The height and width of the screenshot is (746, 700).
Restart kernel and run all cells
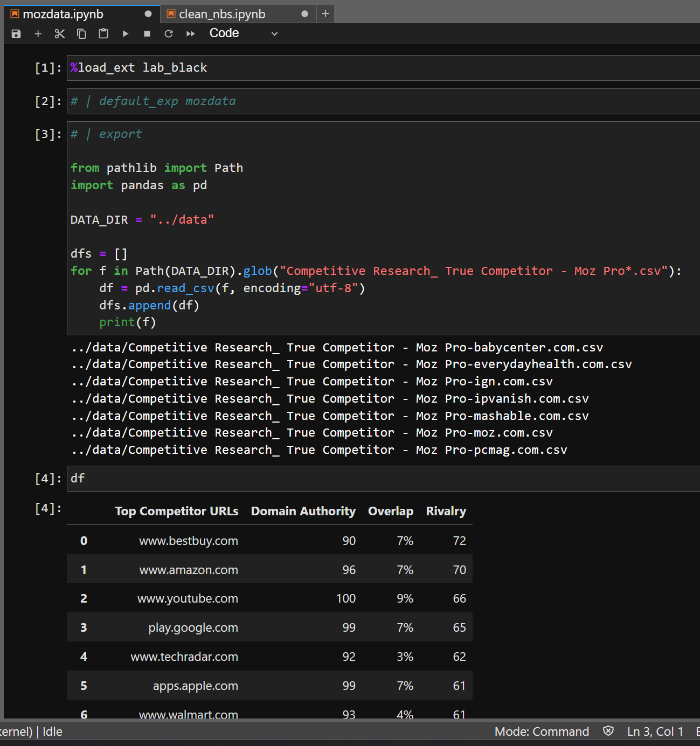(190, 34)
